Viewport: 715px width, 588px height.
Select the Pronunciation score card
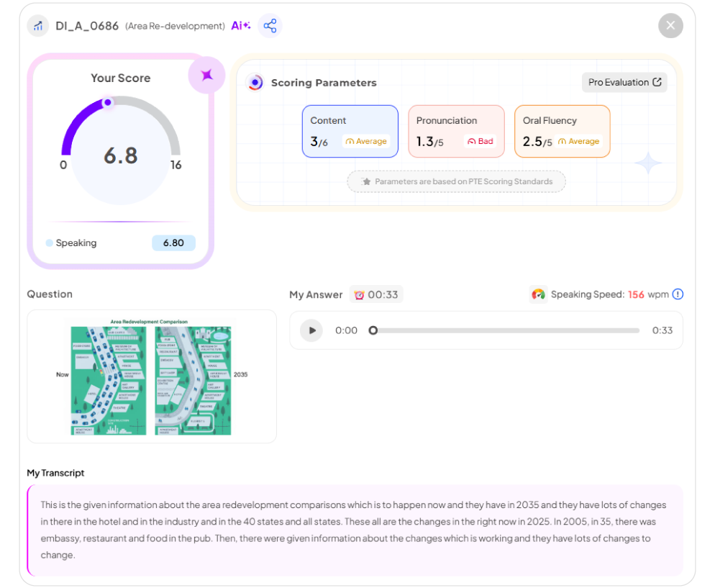pos(456,131)
